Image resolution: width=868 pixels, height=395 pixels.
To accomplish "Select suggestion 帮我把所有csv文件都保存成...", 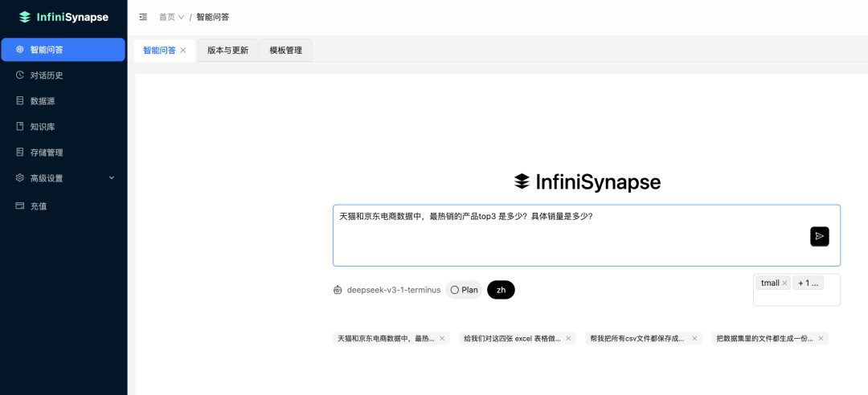I will pos(637,339).
